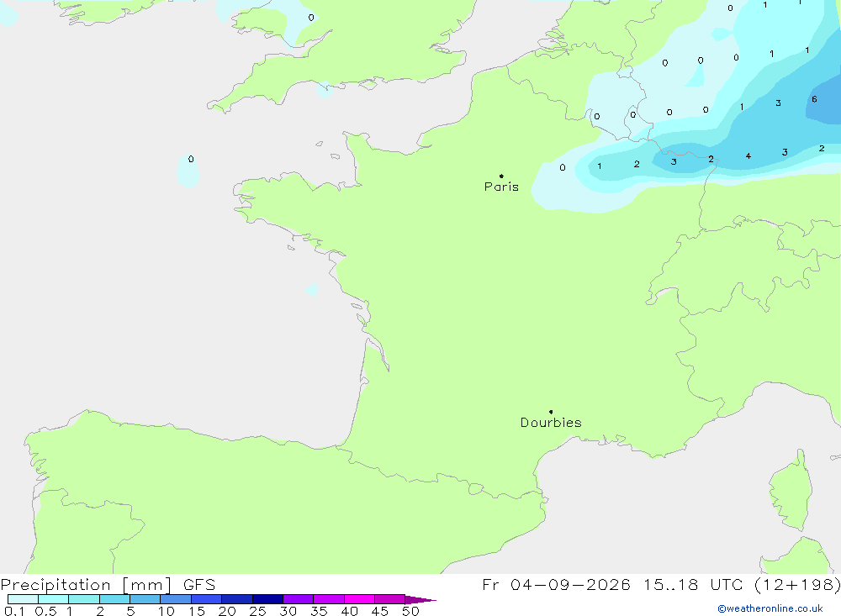Pick the 25–30 mm navy legend swatch
Image resolution: width=841 pixels, height=616 pixels.
click(x=267, y=599)
